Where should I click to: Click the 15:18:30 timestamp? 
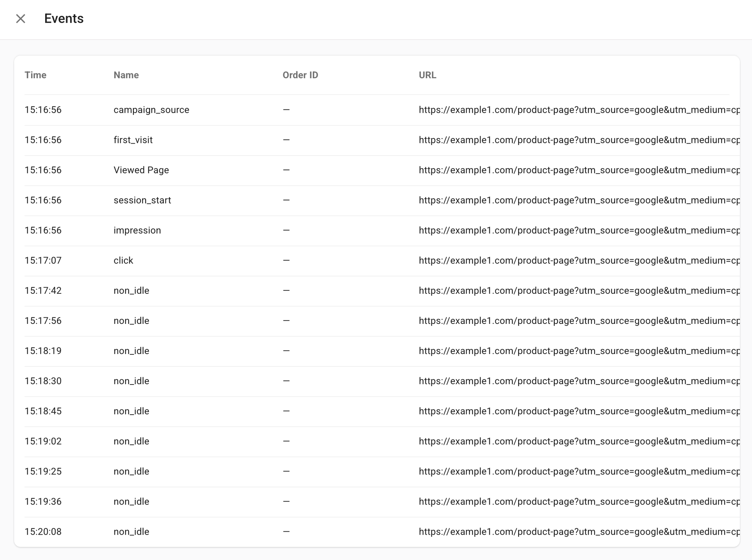pyautogui.click(x=43, y=381)
